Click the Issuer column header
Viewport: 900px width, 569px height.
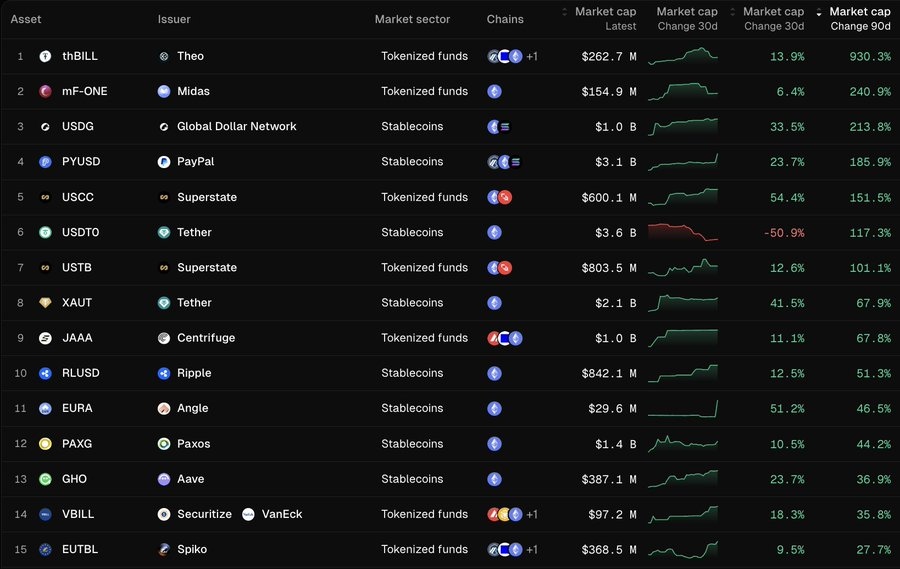coord(174,19)
